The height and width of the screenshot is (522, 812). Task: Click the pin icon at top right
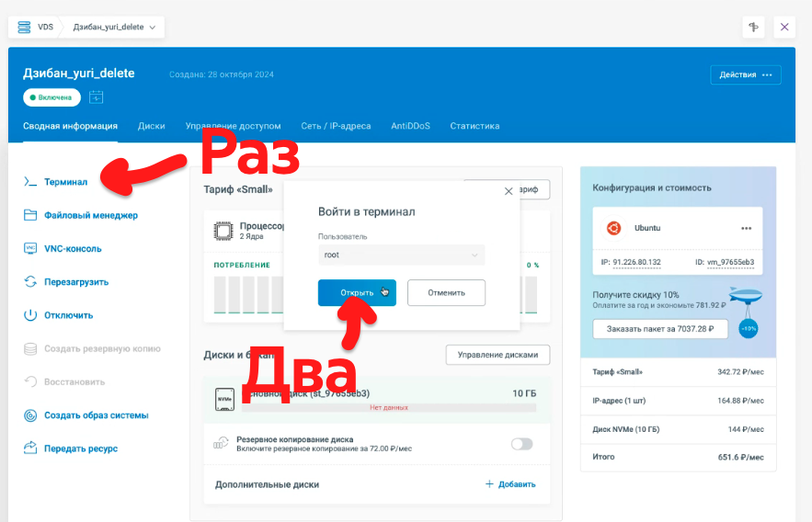tap(753, 27)
